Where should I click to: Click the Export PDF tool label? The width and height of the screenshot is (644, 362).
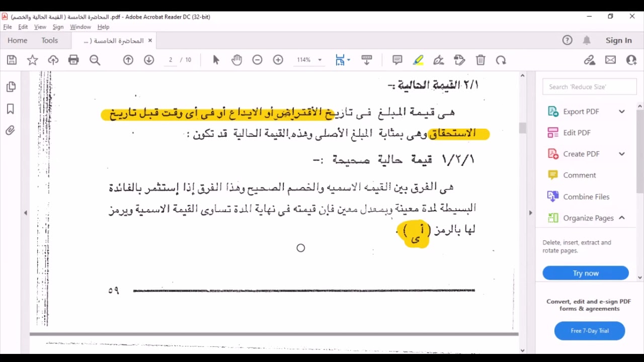pyautogui.click(x=581, y=112)
